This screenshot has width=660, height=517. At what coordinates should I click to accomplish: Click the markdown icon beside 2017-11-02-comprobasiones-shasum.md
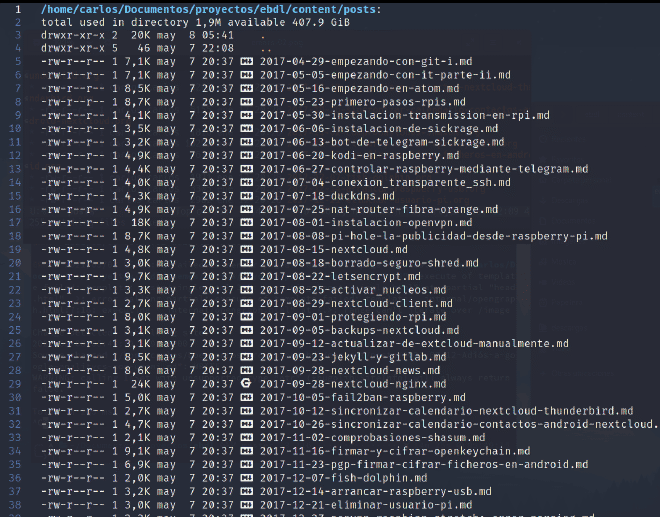(x=247, y=437)
